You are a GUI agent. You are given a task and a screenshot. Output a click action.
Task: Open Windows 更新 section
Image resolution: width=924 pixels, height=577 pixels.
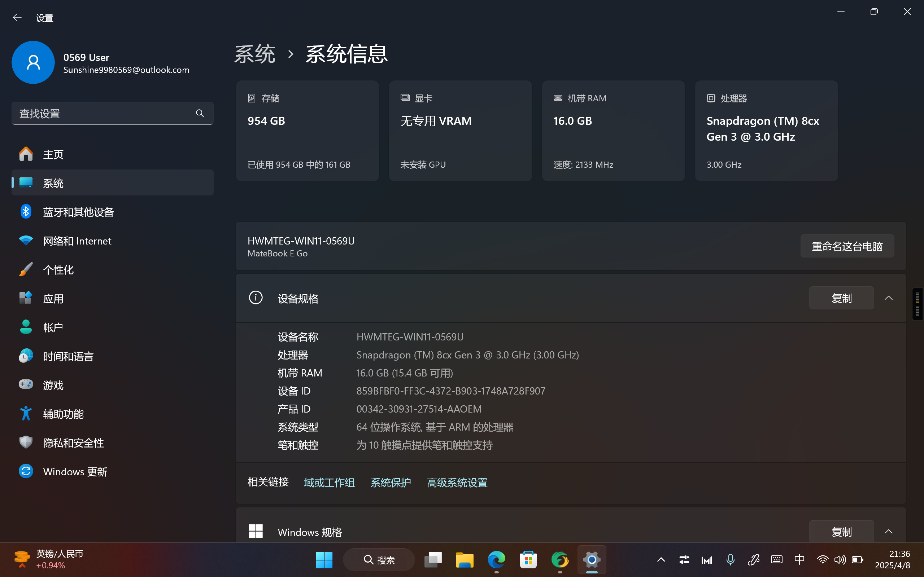click(x=75, y=472)
